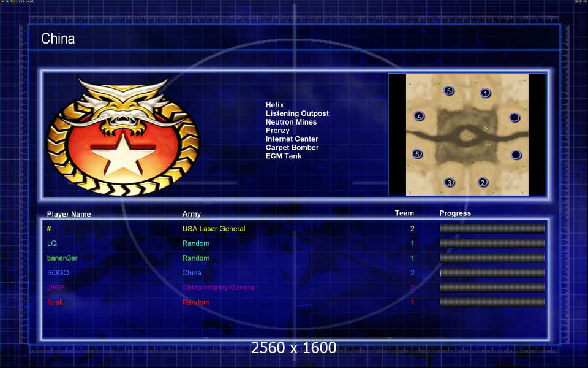Viewport: 588px width, 368px height.
Task: Click USA Laser General army text
Action: pyautogui.click(x=214, y=229)
